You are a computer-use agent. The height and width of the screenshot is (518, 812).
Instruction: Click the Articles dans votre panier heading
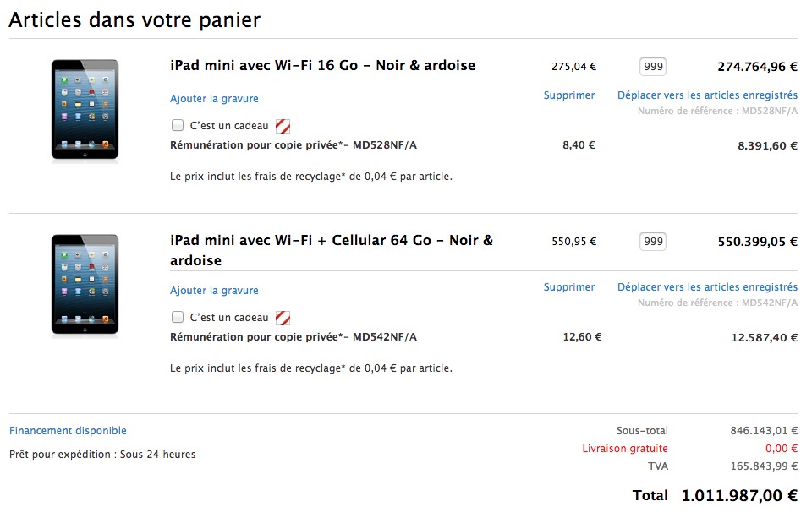(x=134, y=20)
